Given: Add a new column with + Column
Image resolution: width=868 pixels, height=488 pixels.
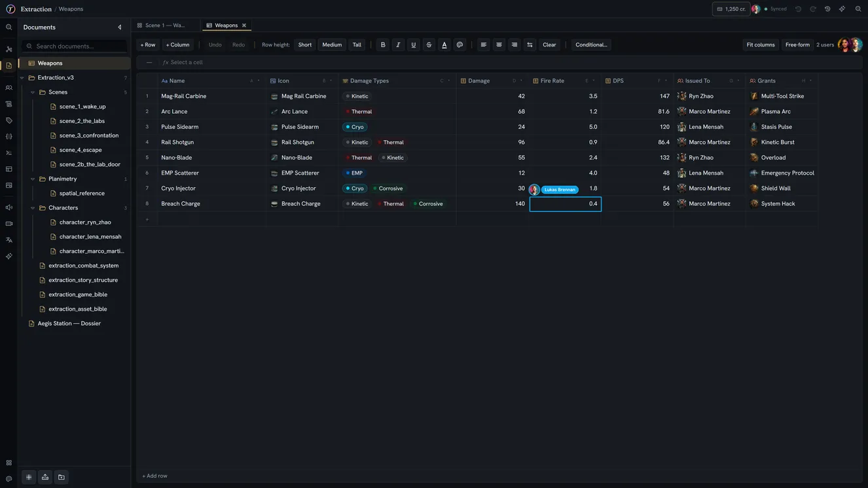Looking at the screenshot, I should (x=177, y=45).
